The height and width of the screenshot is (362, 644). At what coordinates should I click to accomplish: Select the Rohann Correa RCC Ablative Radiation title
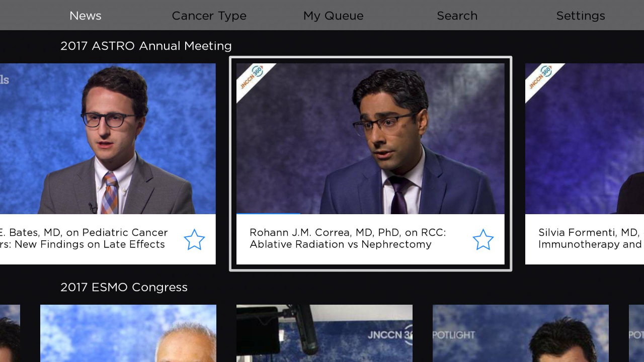348,238
